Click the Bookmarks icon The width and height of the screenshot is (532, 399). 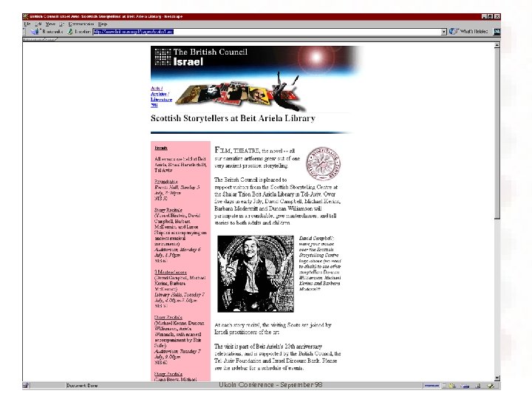[35, 32]
